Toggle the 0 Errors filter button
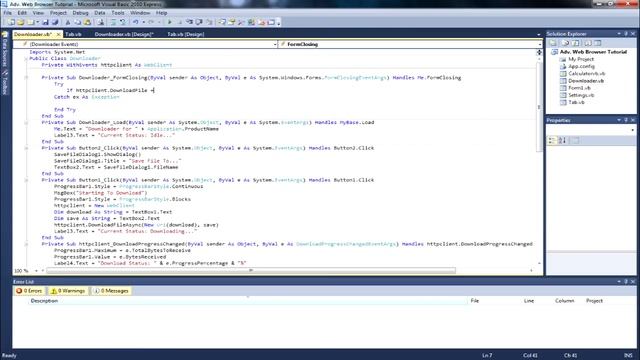The image size is (640, 360). [x=29, y=291]
